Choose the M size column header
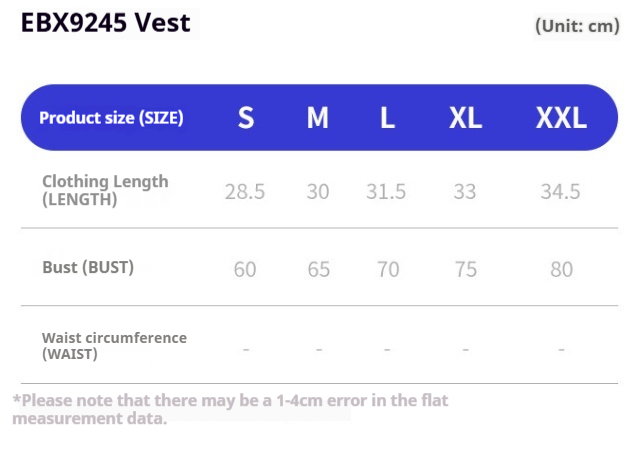Viewport: 633px width, 462px height. [x=317, y=118]
